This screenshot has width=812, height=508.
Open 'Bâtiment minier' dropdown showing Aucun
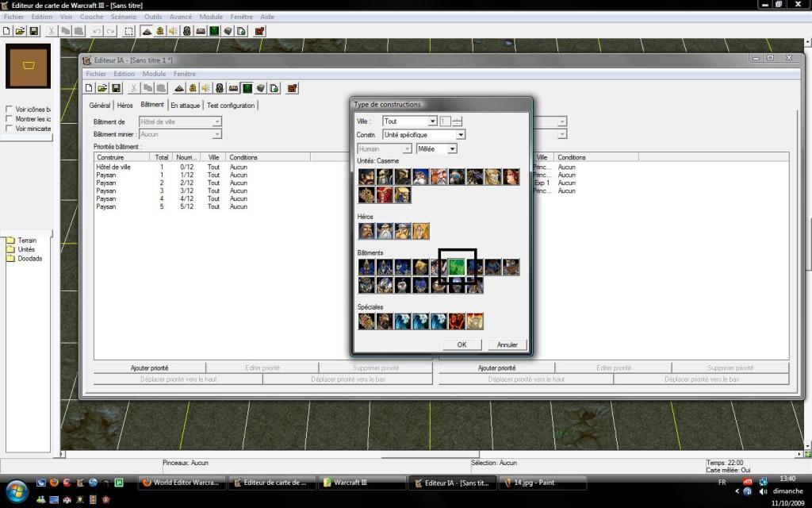click(180, 134)
